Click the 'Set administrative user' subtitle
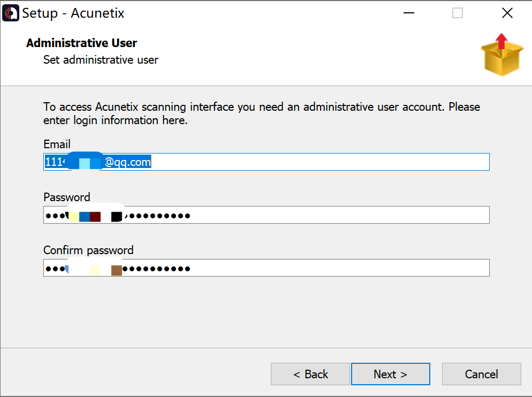This screenshot has height=397, width=532. click(x=101, y=59)
